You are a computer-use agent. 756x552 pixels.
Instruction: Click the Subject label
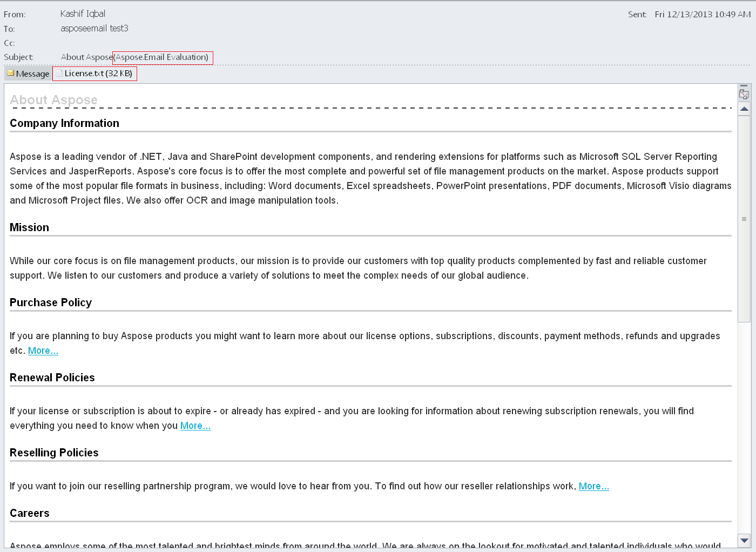pos(18,57)
